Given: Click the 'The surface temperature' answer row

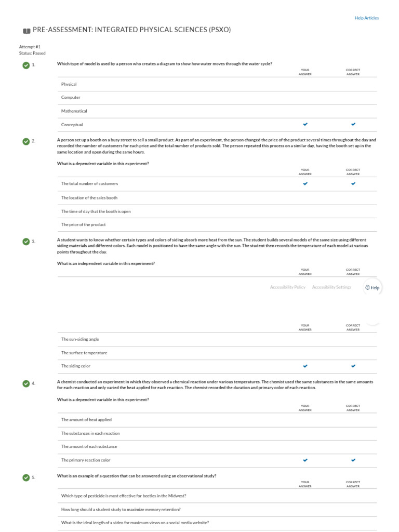Looking at the screenshot, I should point(217,353).
